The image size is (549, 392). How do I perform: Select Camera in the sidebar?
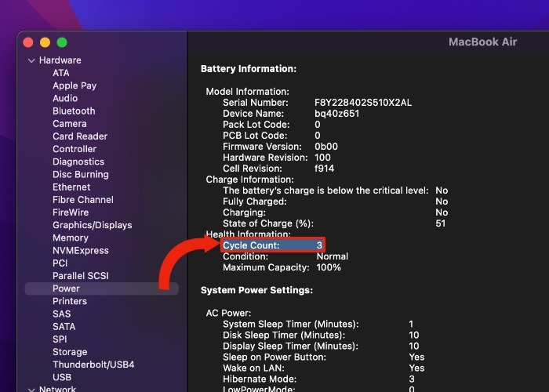click(70, 124)
